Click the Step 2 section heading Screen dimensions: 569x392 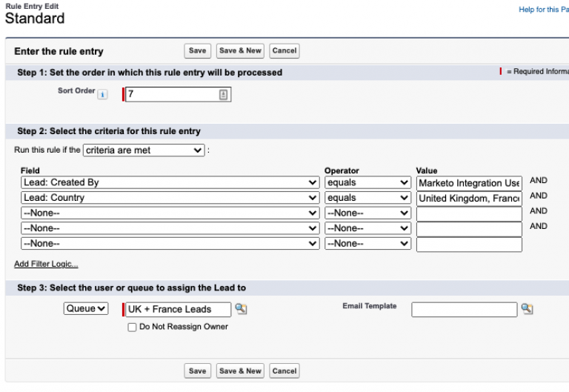[x=109, y=131]
